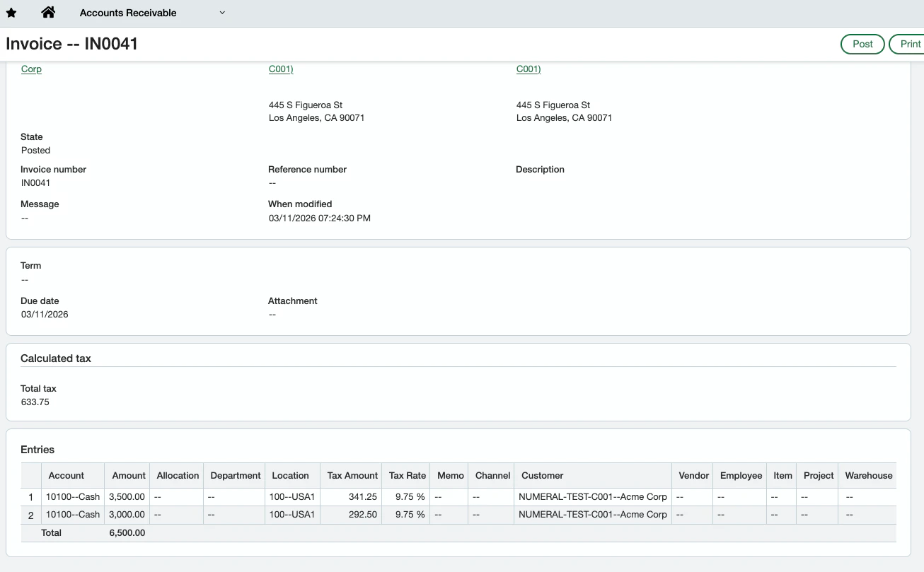Click the 6,500.00 total amount

click(127, 533)
